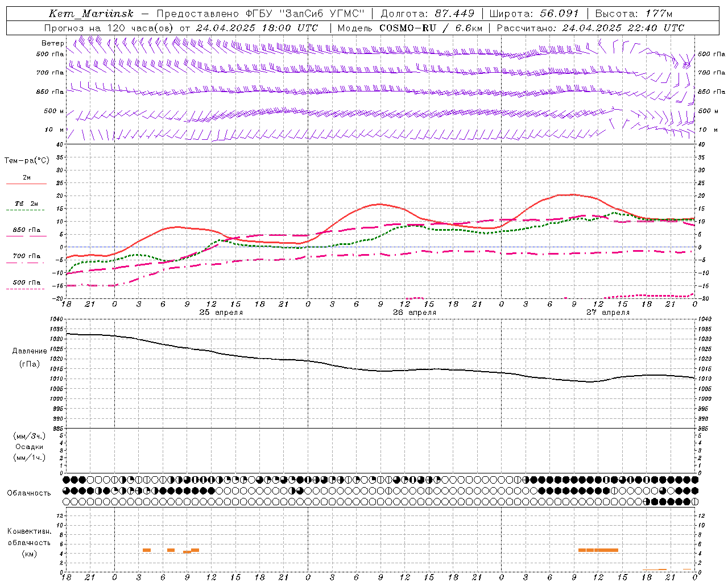Click the 'Тем-ра(°C)' temperature panel label
This screenshot has width=728, height=582.
27,161
